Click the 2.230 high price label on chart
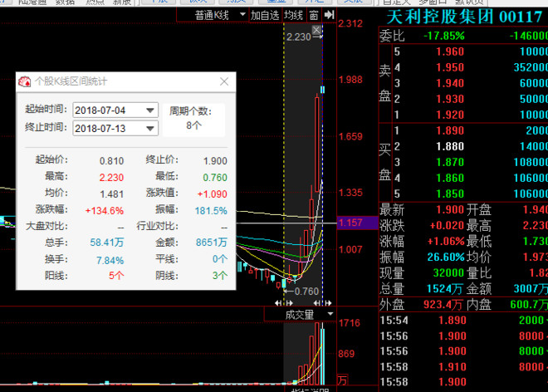548x392 pixels. [298, 37]
